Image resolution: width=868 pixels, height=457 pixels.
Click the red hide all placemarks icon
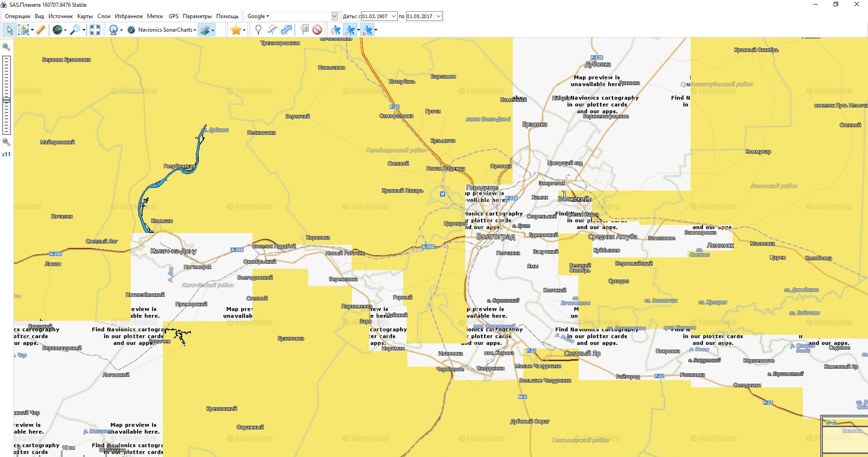tap(317, 30)
